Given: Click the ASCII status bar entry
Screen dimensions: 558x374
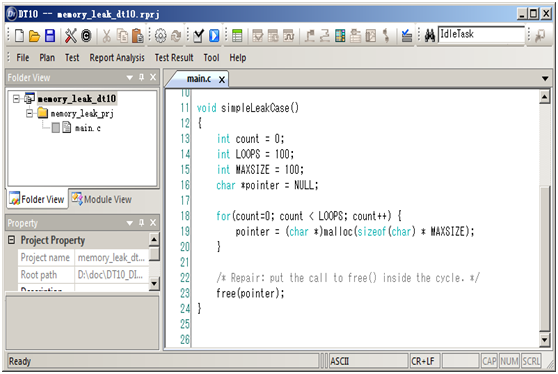Looking at the screenshot, I should [368, 361].
